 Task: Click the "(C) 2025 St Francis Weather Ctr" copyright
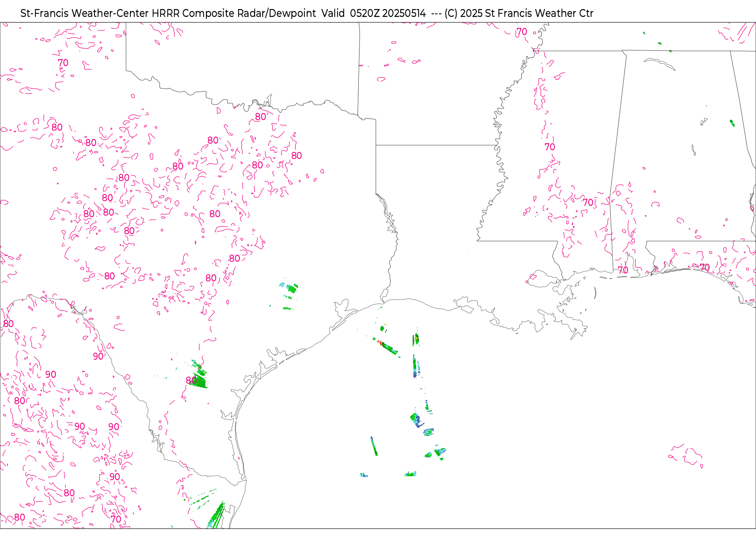click(519, 13)
